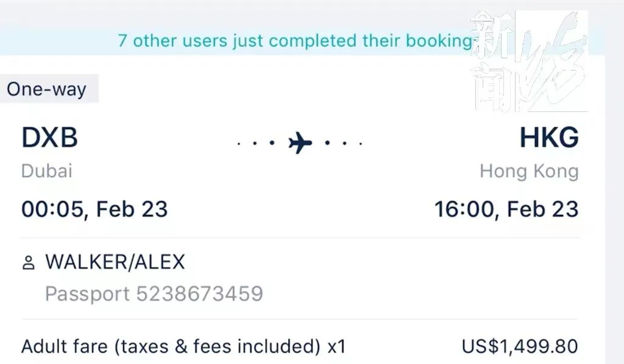The width and height of the screenshot is (624, 364).
Task: Click the passport number 5238673459
Action: pyautogui.click(x=199, y=294)
